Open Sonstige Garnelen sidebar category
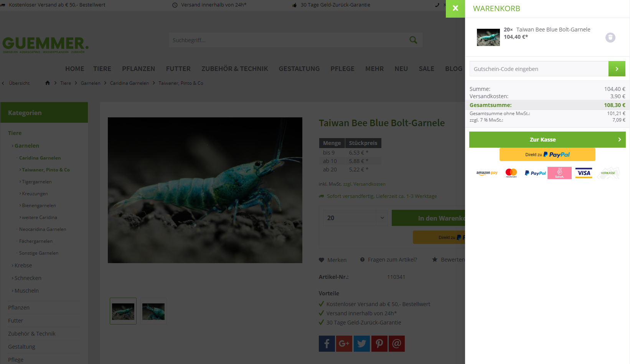Viewport: 630px width, 364px height. [x=39, y=253]
